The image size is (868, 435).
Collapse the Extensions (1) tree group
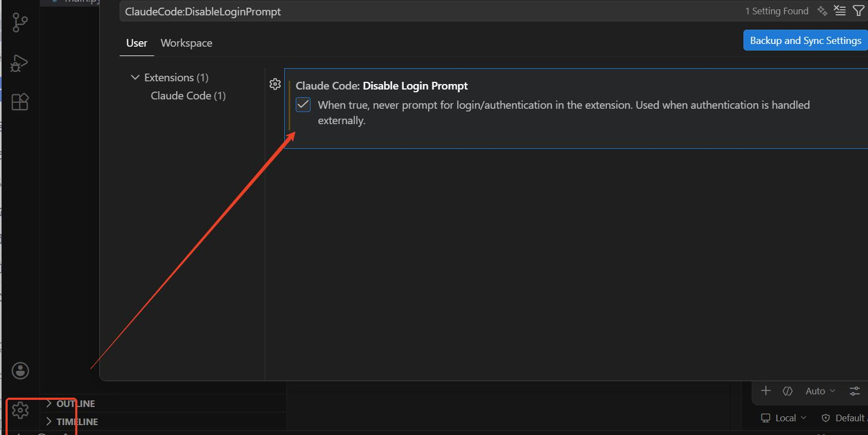(x=135, y=77)
